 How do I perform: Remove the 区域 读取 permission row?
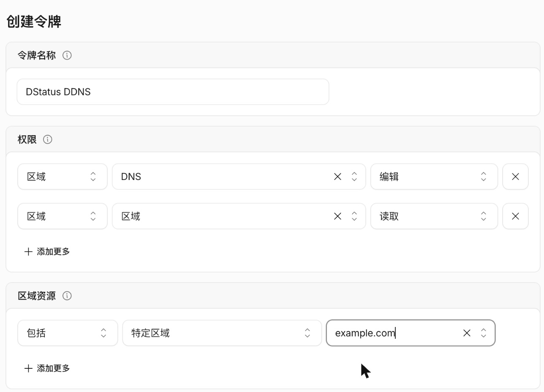pyautogui.click(x=515, y=216)
